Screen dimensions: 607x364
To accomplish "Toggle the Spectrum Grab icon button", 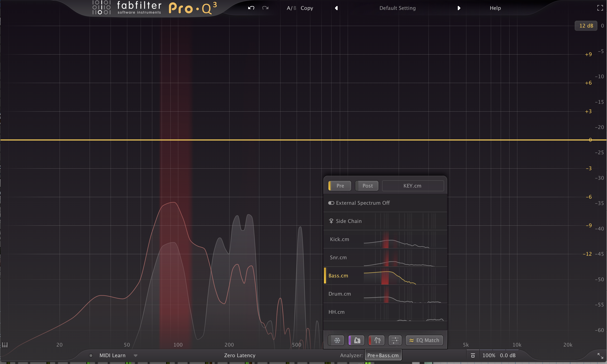I will (357, 340).
